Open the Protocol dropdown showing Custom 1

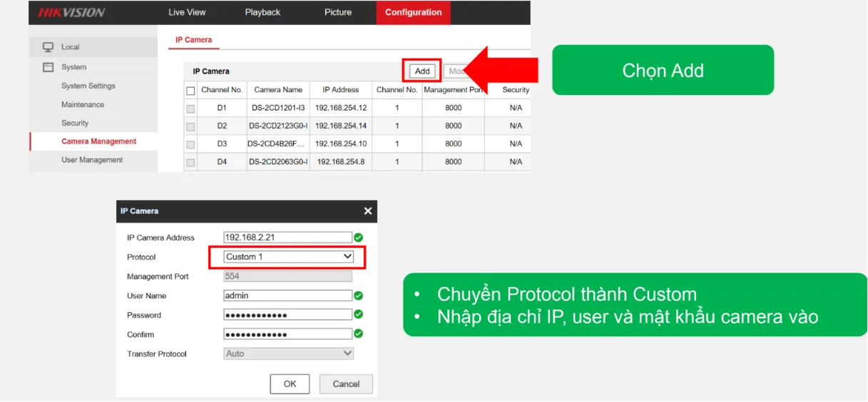pyautogui.click(x=289, y=256)
